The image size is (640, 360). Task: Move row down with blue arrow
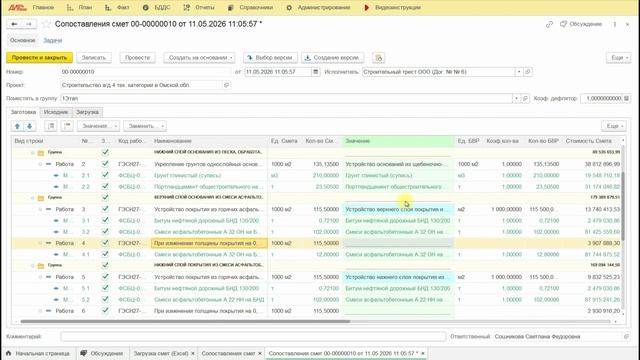click(29, 126)
